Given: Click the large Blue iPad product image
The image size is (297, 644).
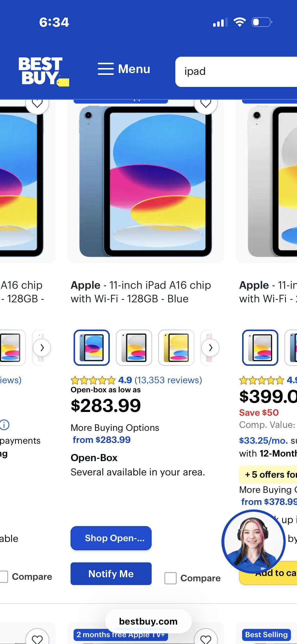Looking at the screenshot, I should click(146, 181).
